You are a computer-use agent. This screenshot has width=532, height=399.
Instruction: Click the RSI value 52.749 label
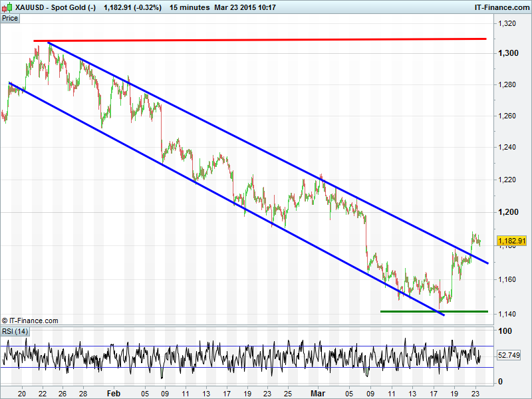click(x=510, y=356)
